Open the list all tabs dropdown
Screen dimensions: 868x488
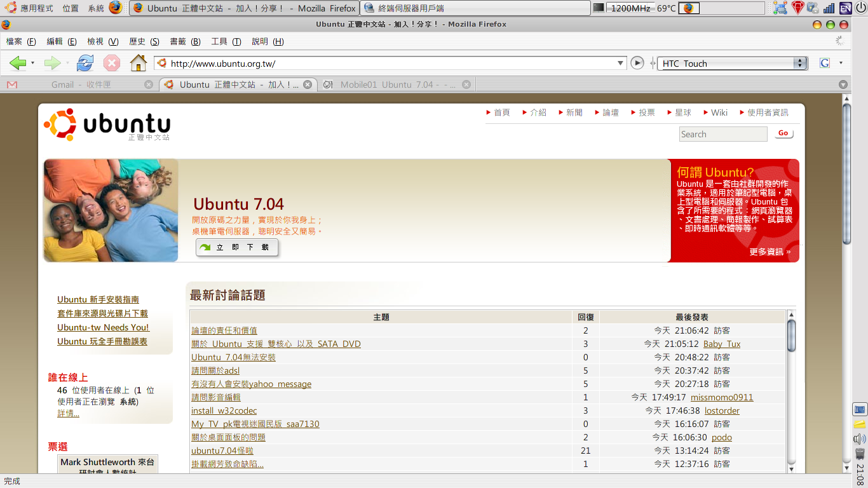[843, 85]
